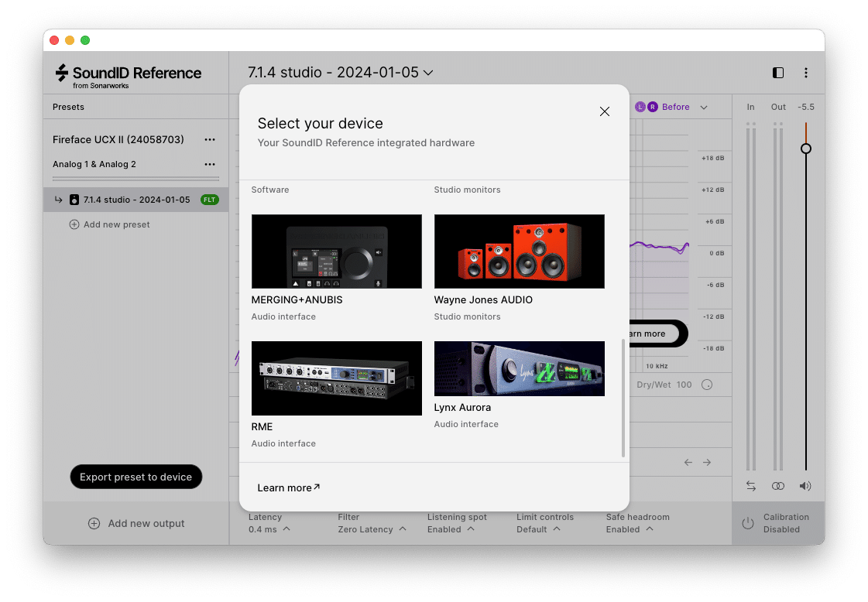Click the plus icon beside Add new preset

74,224
